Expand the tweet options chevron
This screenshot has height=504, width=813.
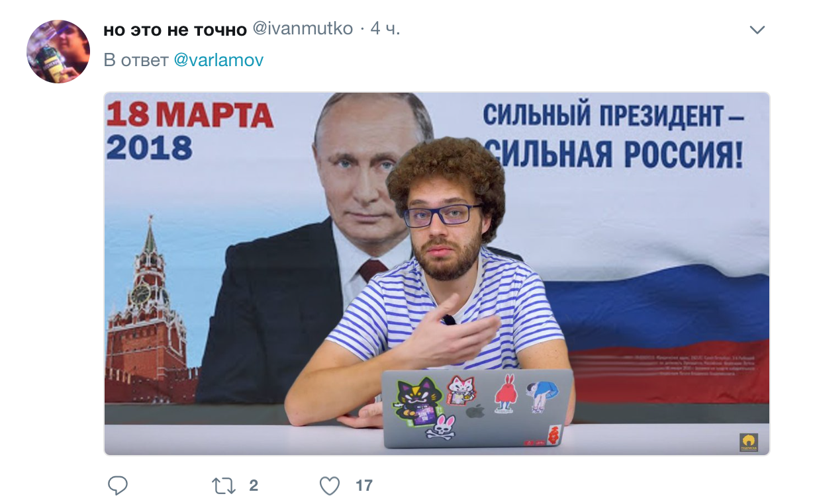click(x=757, y=30)
